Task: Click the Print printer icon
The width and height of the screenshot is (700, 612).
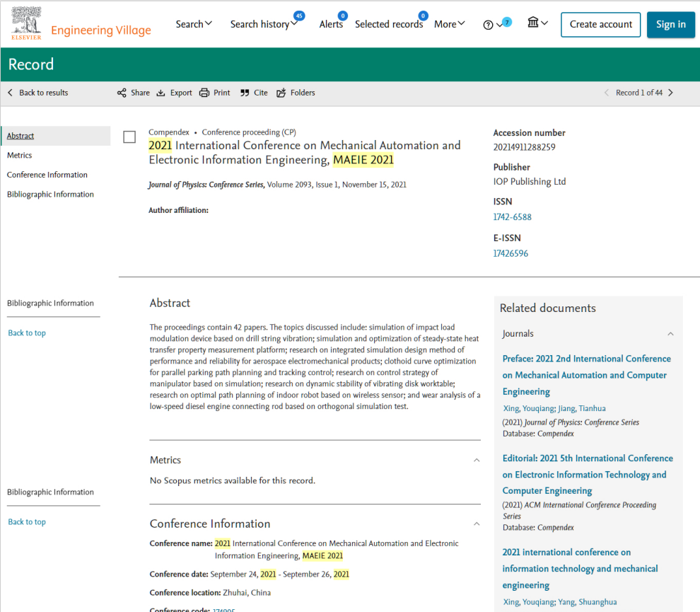Action: 204,93
